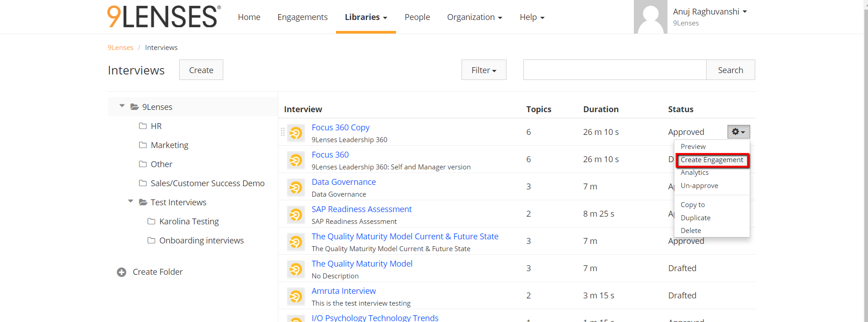The image size is (868, 322).
Task: Select the Onboarding interviews folder
Action: point(201,240)
